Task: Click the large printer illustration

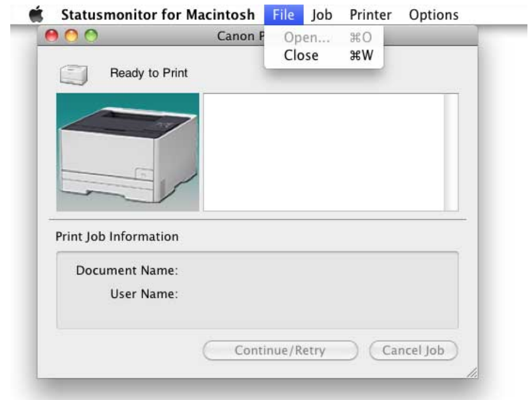Action: click(x=128, y=152)
